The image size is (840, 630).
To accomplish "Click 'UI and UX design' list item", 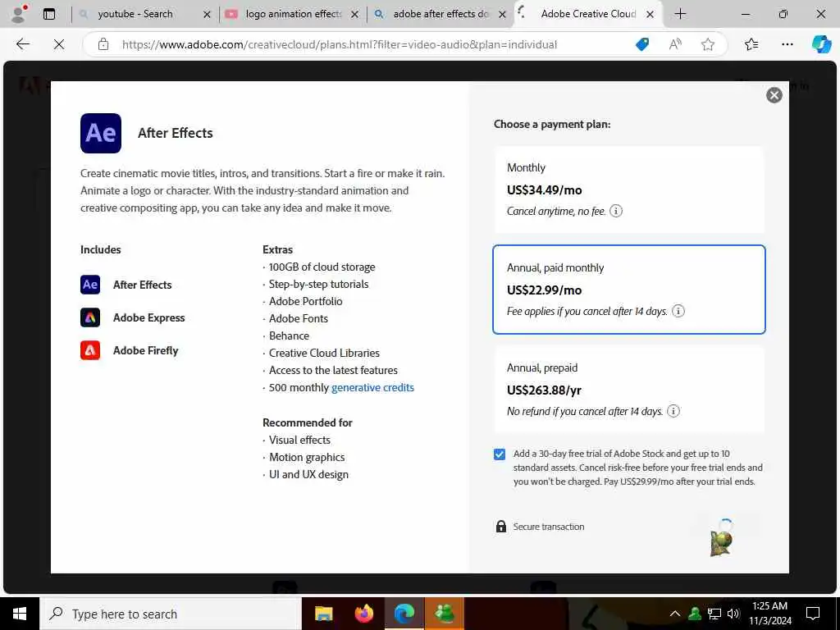I will (308, 474).
